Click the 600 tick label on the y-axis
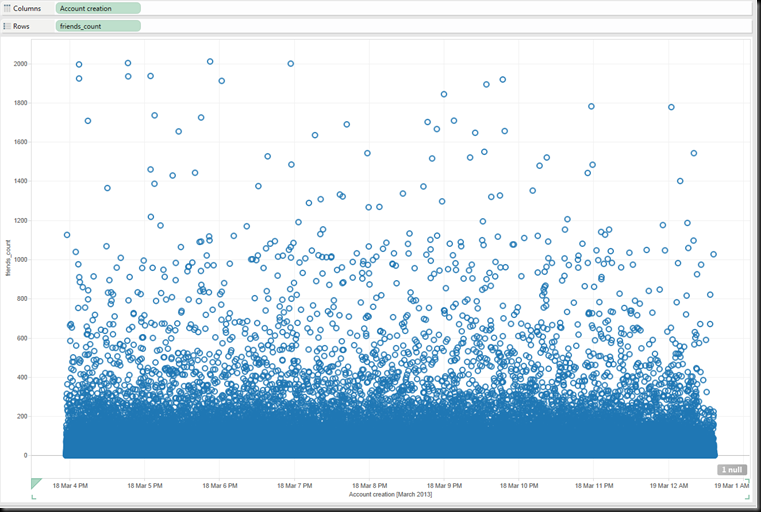 click(x=22, y=338)
